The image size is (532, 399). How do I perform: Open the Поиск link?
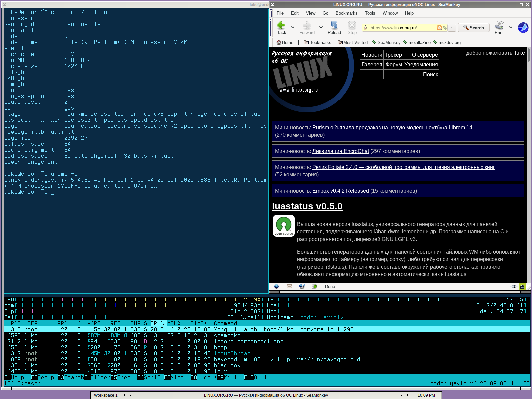point(430,75)
